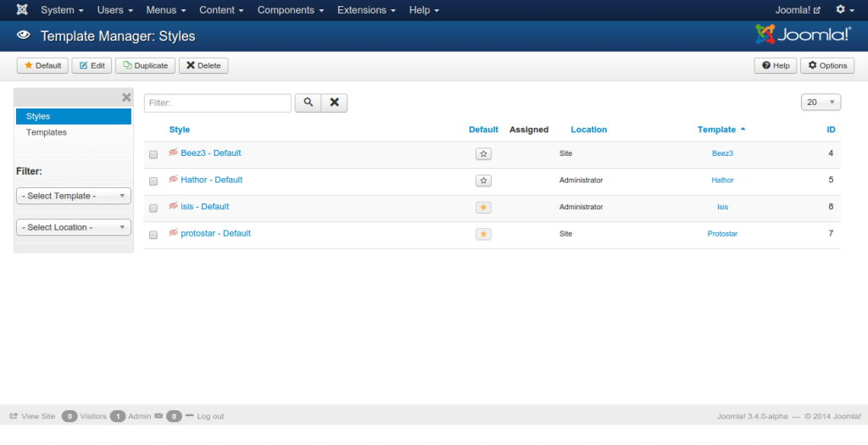Viewport: 868px width, 445px height.
Task: Switch to Templates in the sidebar
Action: click(x=47, y=132)
